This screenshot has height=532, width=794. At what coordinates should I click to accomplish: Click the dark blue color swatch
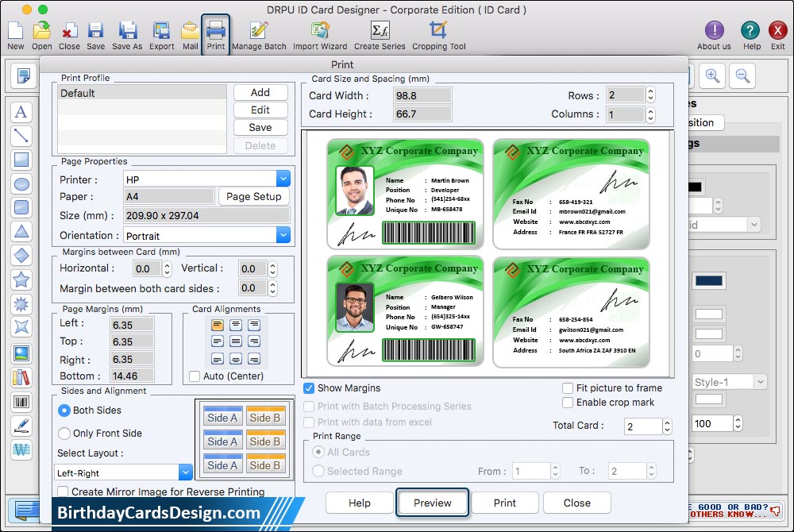coord(709,281)
